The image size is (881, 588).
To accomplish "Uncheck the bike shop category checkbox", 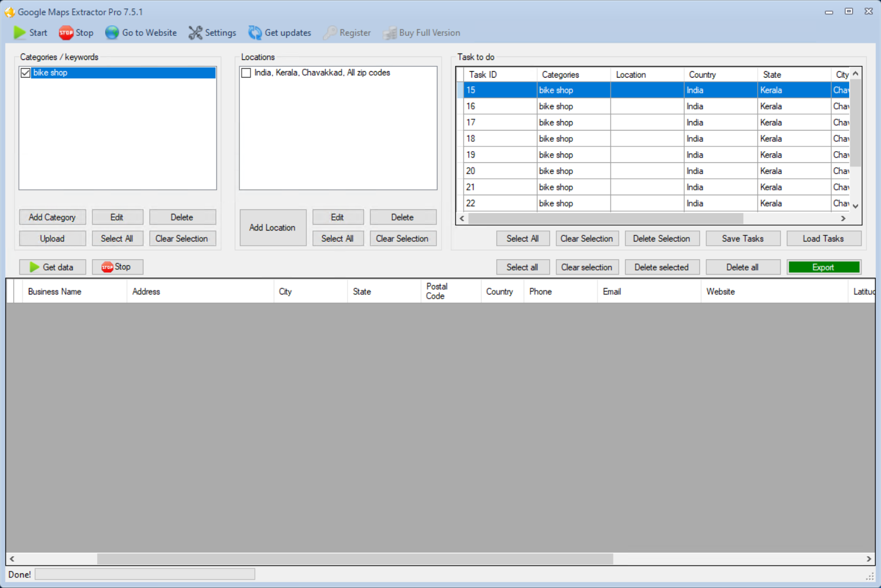I will coord(25,73).
